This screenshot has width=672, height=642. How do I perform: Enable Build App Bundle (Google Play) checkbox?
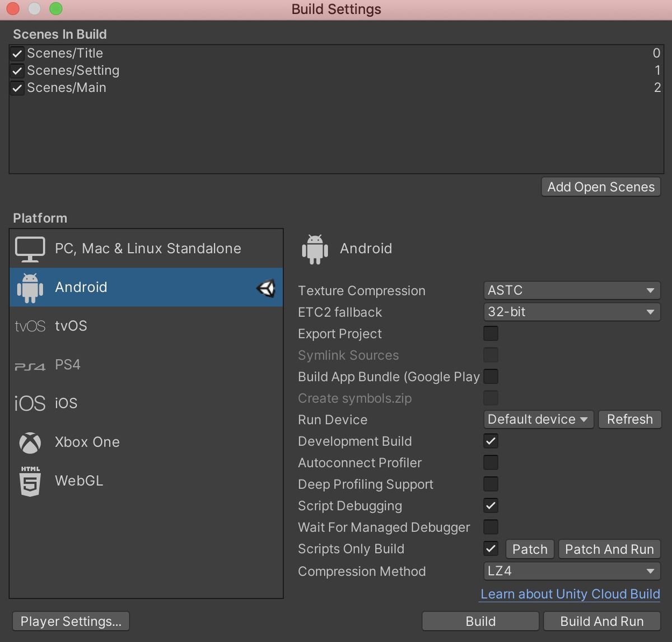[491, 376]
